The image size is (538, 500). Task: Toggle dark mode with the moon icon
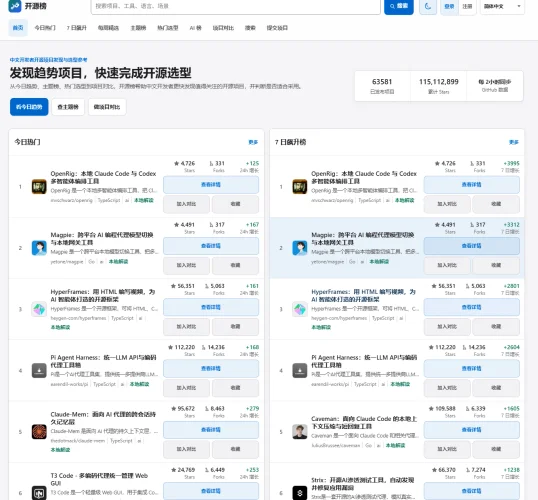tap(428, 6)
